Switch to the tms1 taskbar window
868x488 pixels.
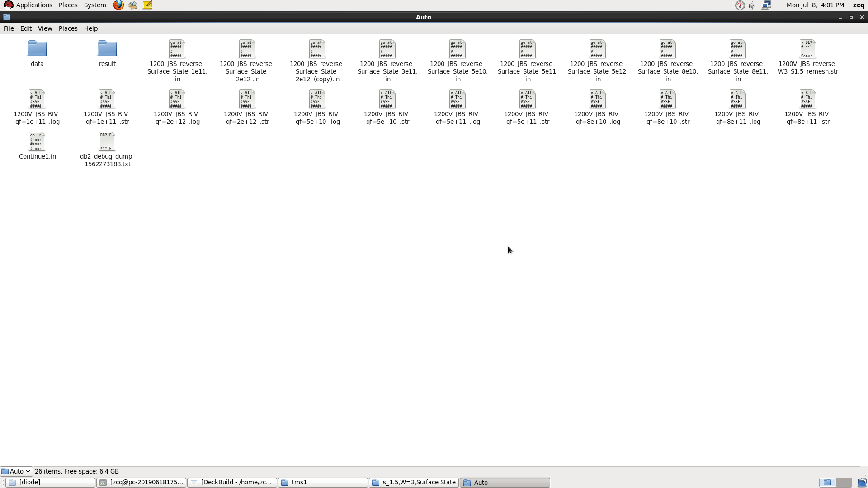(x=323, y=483)
